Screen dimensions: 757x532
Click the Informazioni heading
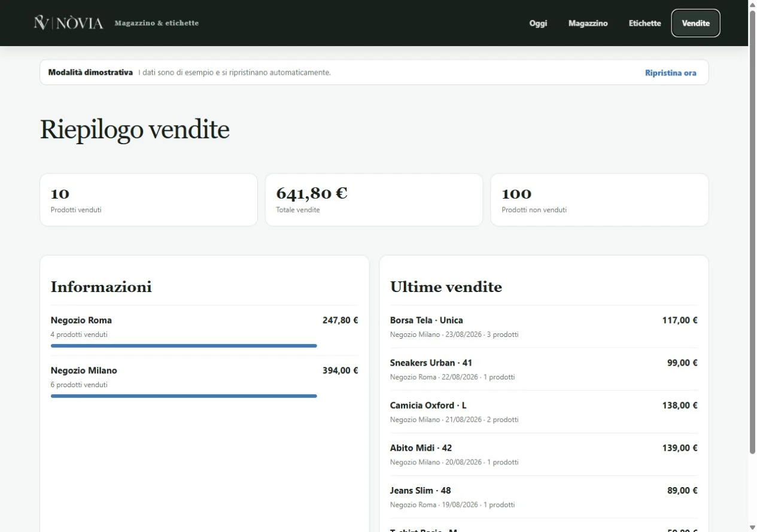[x=101, y=287]
